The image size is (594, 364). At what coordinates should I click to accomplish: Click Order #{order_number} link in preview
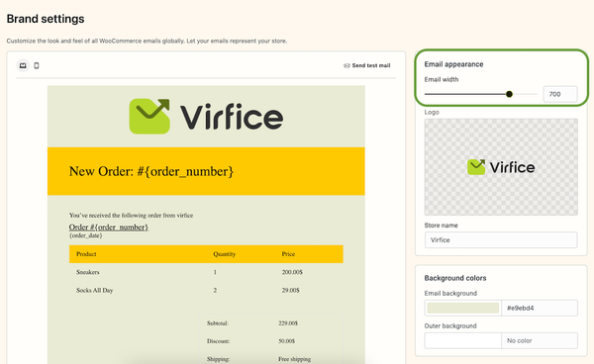click(x=109, y=227)
